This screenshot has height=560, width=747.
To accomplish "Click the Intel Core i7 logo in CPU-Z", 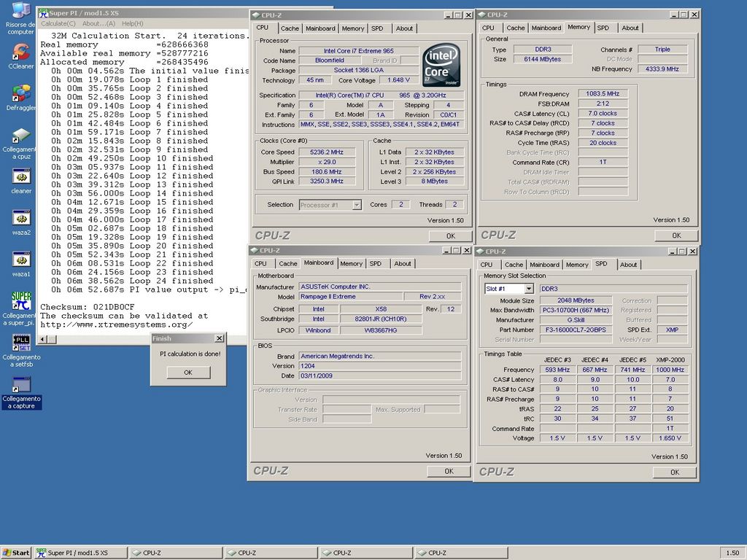I will click(x=441, y=65).
